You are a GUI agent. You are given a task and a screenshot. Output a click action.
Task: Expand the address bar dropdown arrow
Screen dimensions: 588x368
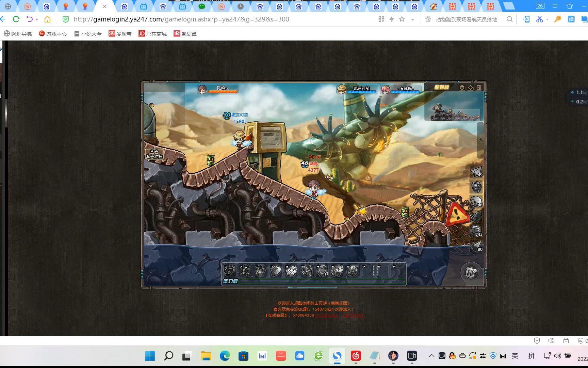(412, 19)
